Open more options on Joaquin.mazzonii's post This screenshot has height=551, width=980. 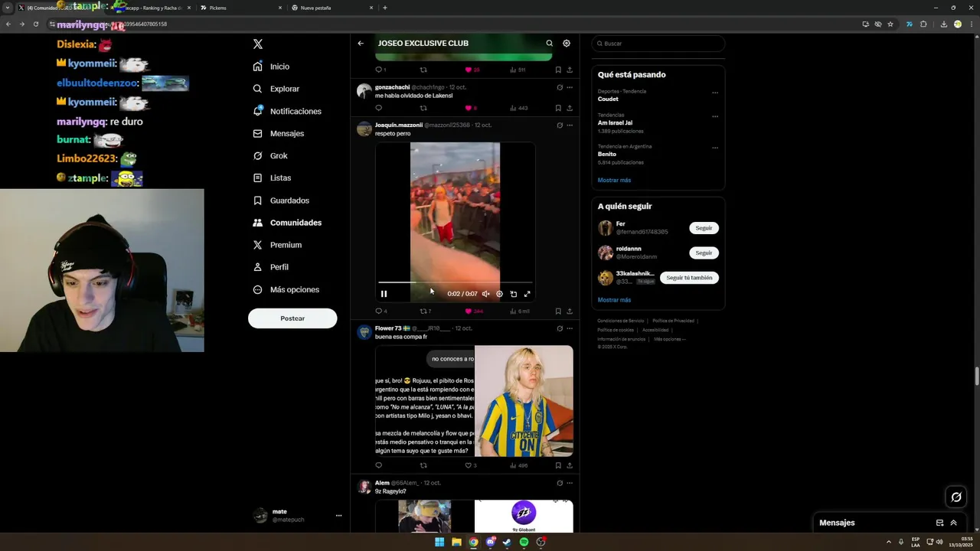(x=569, y=125)
